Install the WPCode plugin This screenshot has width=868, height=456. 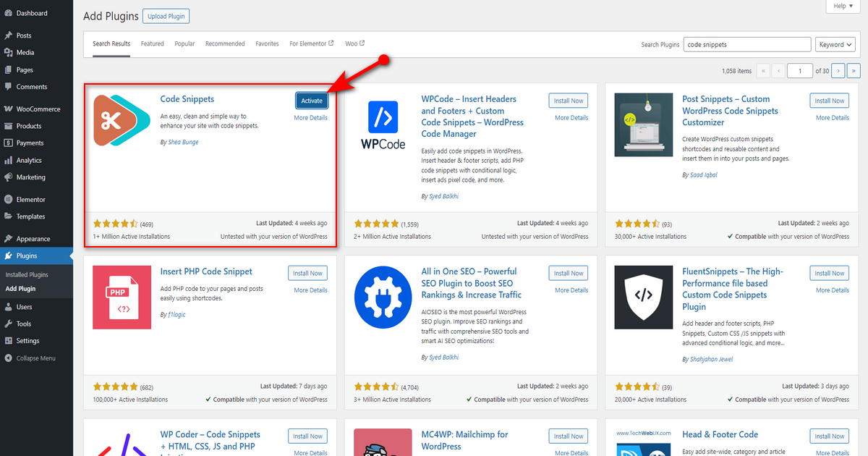[x=569, y=101]
